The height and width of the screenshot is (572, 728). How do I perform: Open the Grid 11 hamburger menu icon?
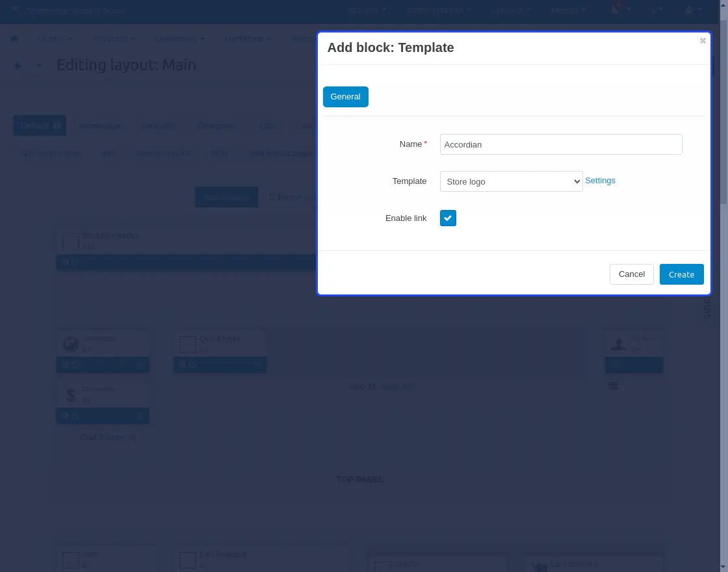pos(613,386)
